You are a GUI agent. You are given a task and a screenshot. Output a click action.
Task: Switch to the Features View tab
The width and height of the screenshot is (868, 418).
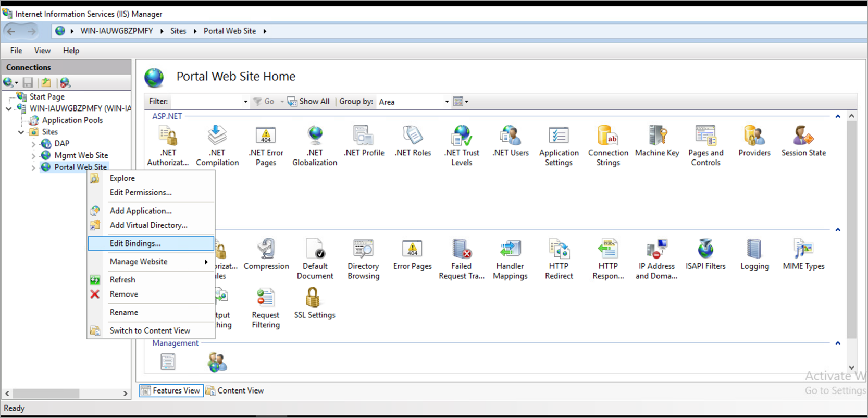point(171,390)
